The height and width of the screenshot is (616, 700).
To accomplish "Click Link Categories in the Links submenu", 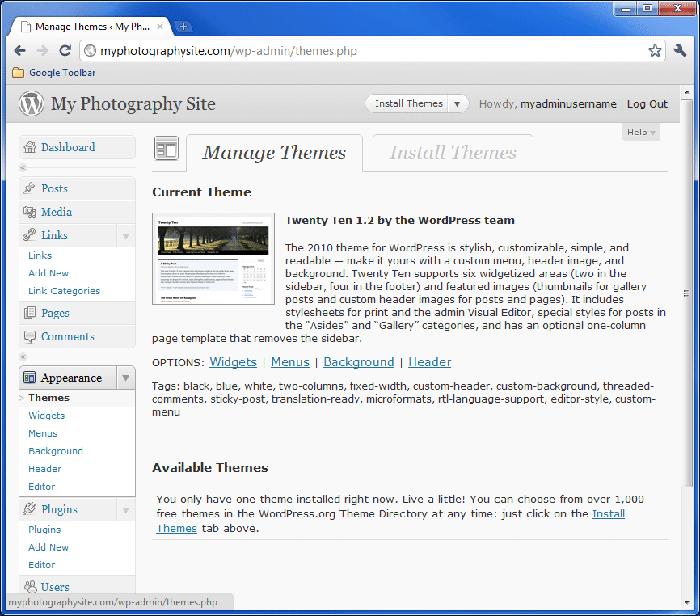I will pyautogui.click(x=65, y=291).
